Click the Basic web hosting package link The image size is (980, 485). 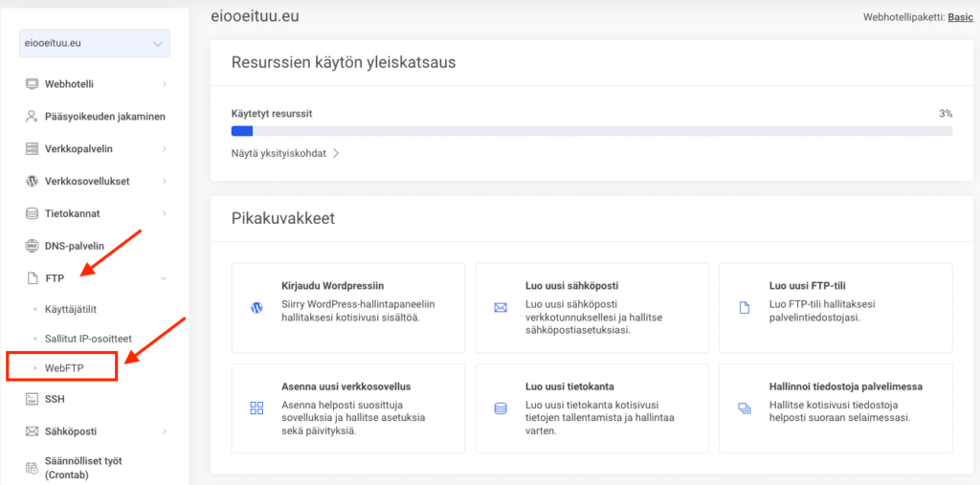(x=959, y=18)
